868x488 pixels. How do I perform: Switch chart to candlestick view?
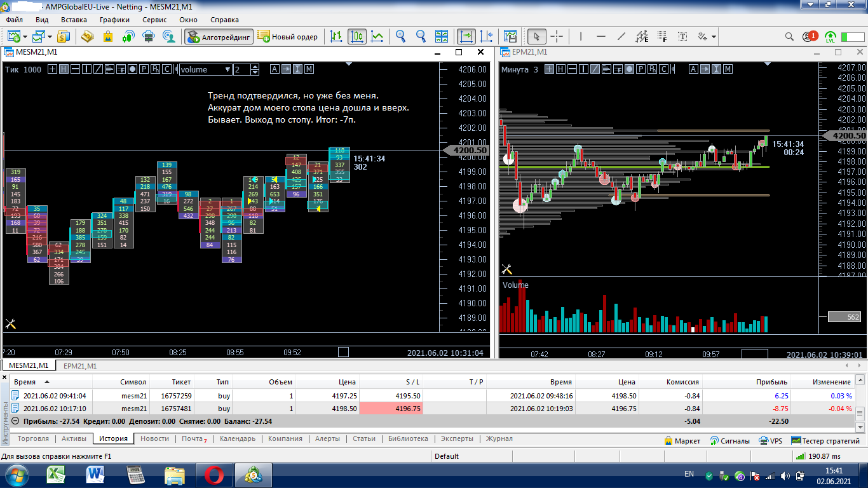point(357,36)
